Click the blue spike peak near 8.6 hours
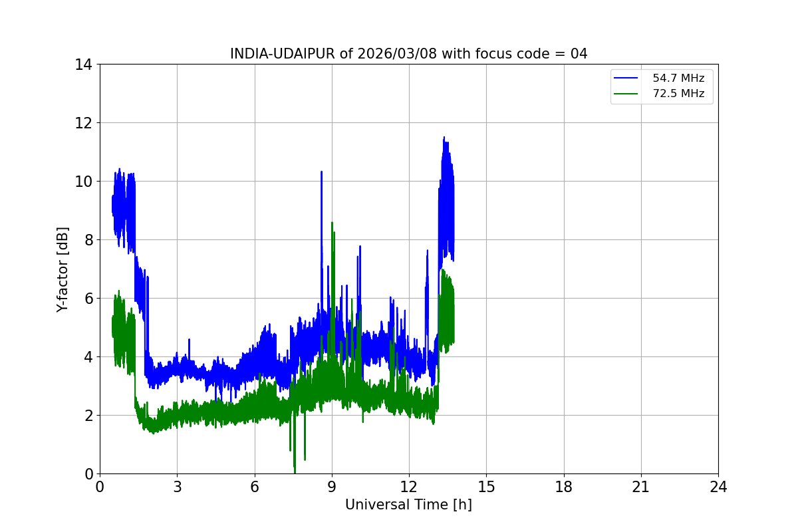 point(322,172)
